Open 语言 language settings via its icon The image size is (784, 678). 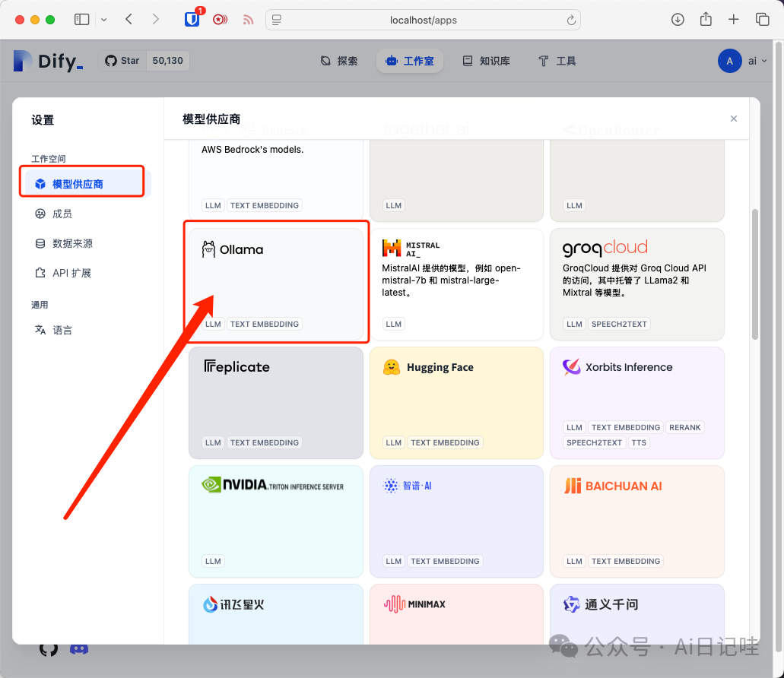[x=39, y=329]
